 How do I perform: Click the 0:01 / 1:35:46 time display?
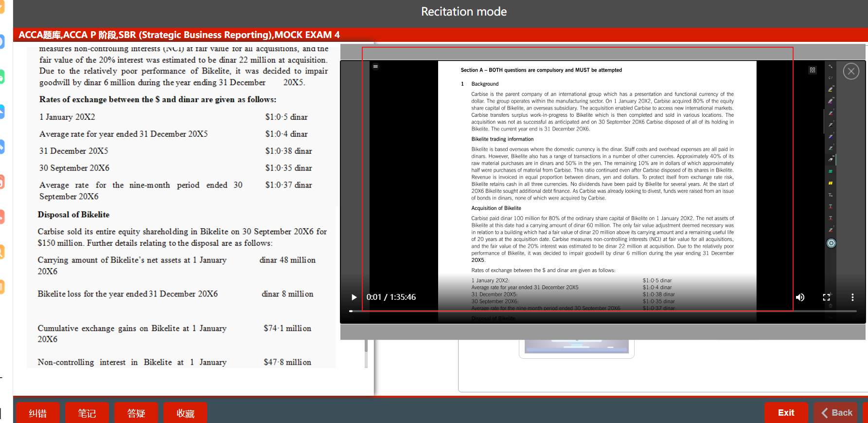tap(391, 297)
